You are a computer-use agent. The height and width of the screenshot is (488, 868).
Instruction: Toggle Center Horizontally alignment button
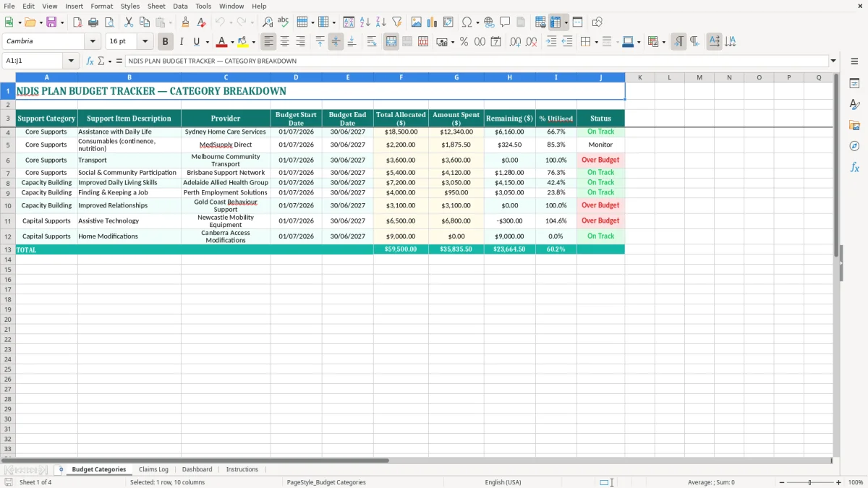pyautogui.click(x=284, y=42)
